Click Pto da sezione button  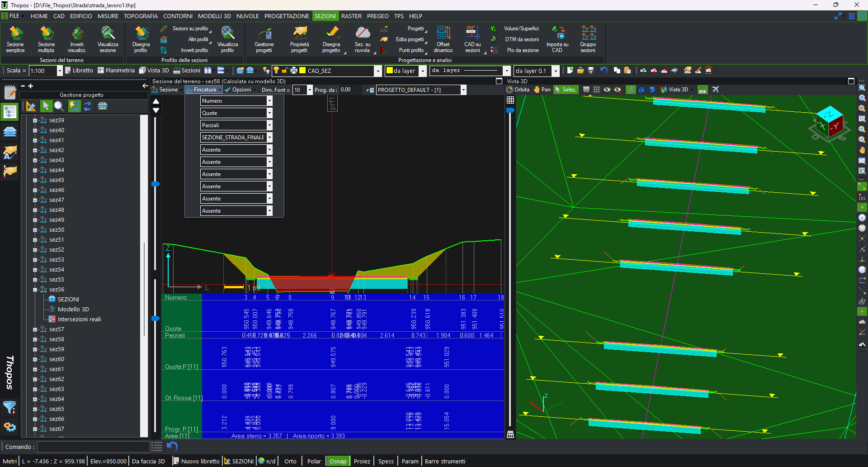click(x=515, y=50)
